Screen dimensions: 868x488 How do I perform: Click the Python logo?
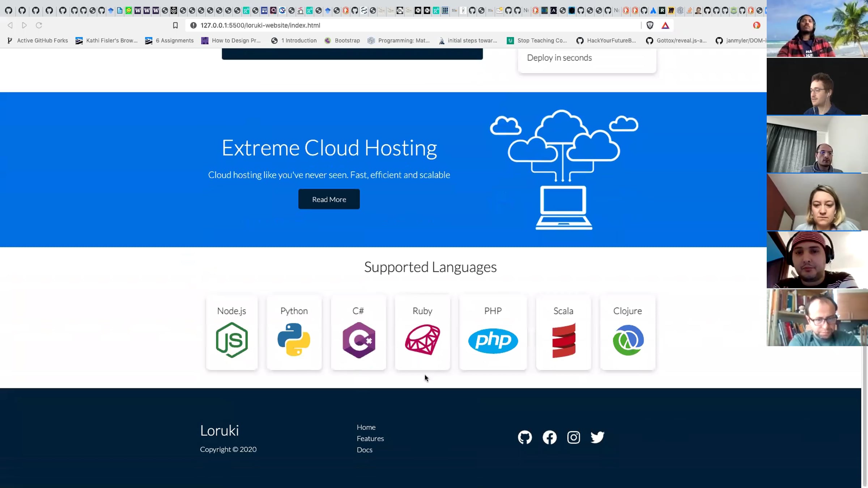(x=294, y=340)
